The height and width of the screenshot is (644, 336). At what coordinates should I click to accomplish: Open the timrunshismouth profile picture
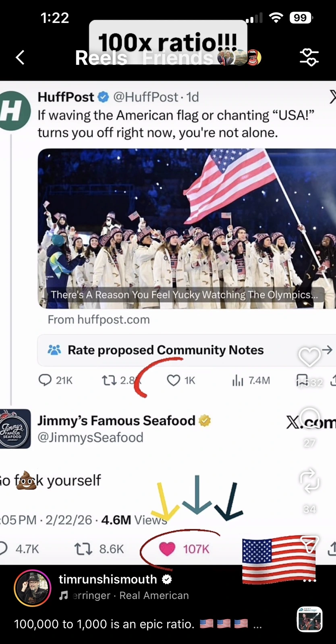[33, 588]
